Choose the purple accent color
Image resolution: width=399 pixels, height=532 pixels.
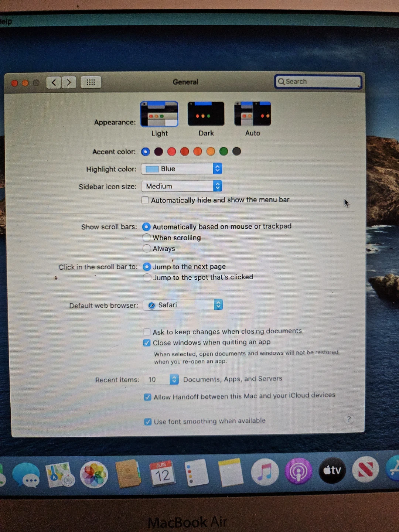pyautogui.click(x=158, y=151)
